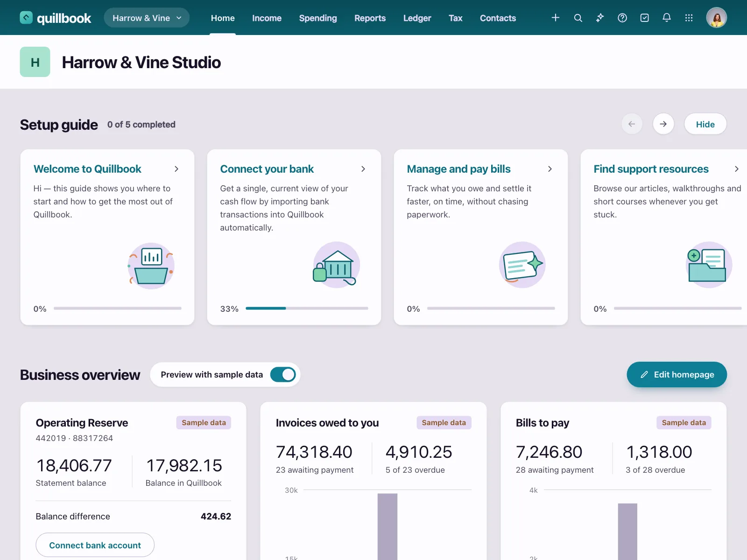Click the Sample data badge on Operating Reserve
Viewport: 747px width, 560px height.
pos(204,423)
